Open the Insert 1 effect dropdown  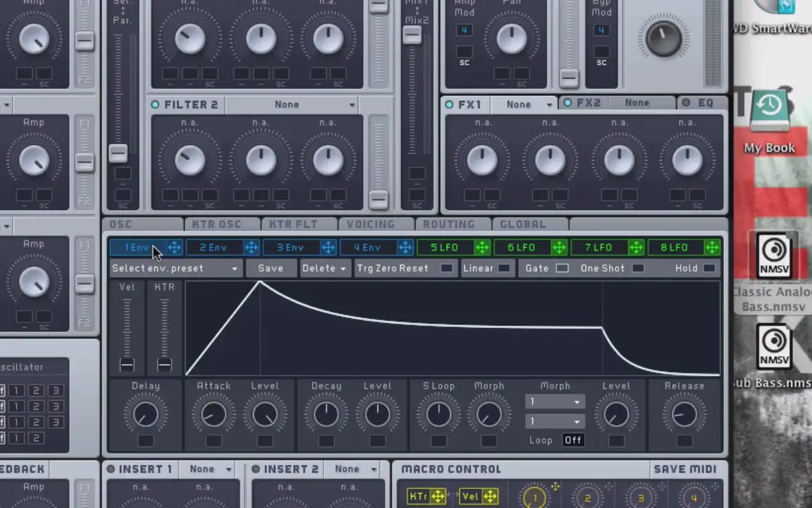pos(206,469)
